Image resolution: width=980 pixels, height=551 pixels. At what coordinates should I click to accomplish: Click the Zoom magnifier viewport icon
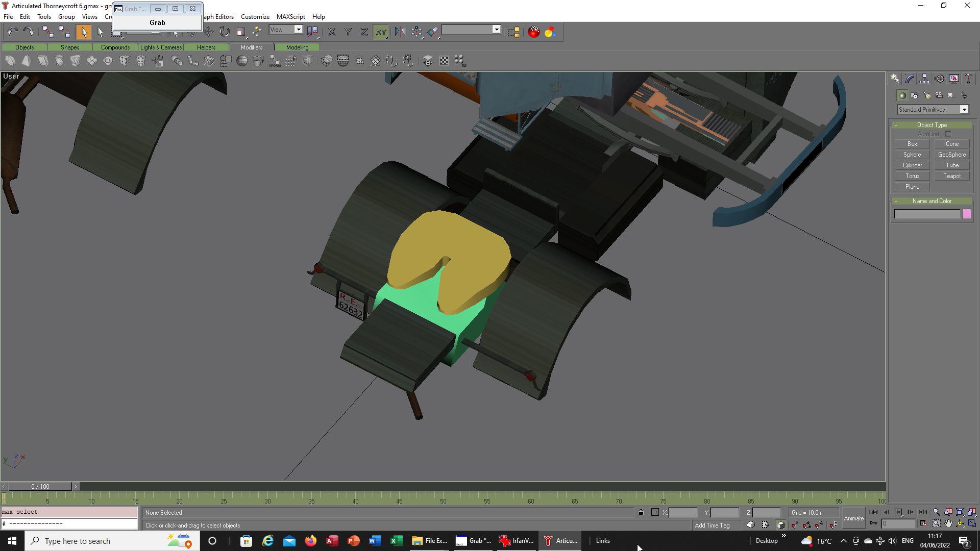(x=936, y=512)
